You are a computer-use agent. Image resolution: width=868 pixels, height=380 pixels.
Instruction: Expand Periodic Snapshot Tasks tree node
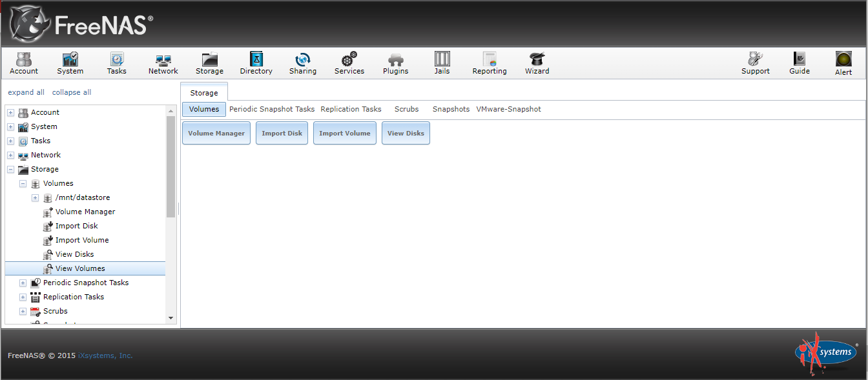coord(23,283)
